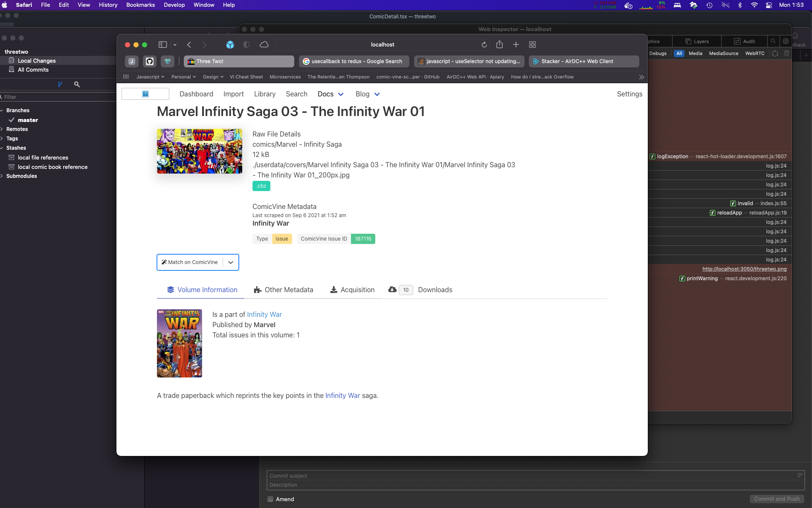Expand the Match on ComicVine dropdown arrow

coord(231,262)
